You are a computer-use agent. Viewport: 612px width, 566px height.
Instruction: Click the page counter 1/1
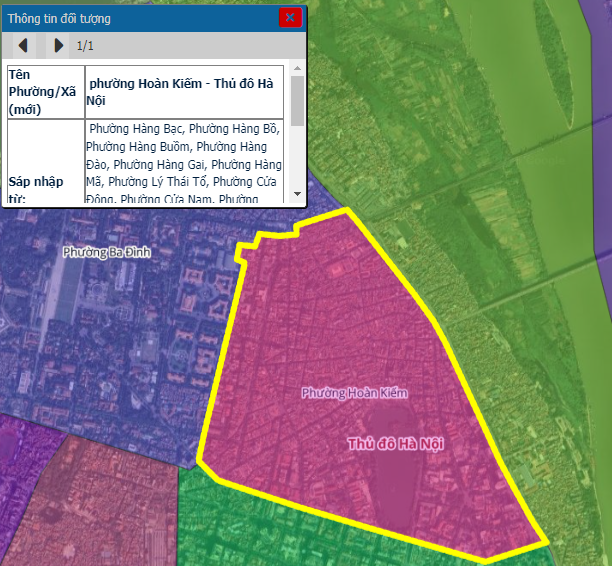click(x=85, y=46)
